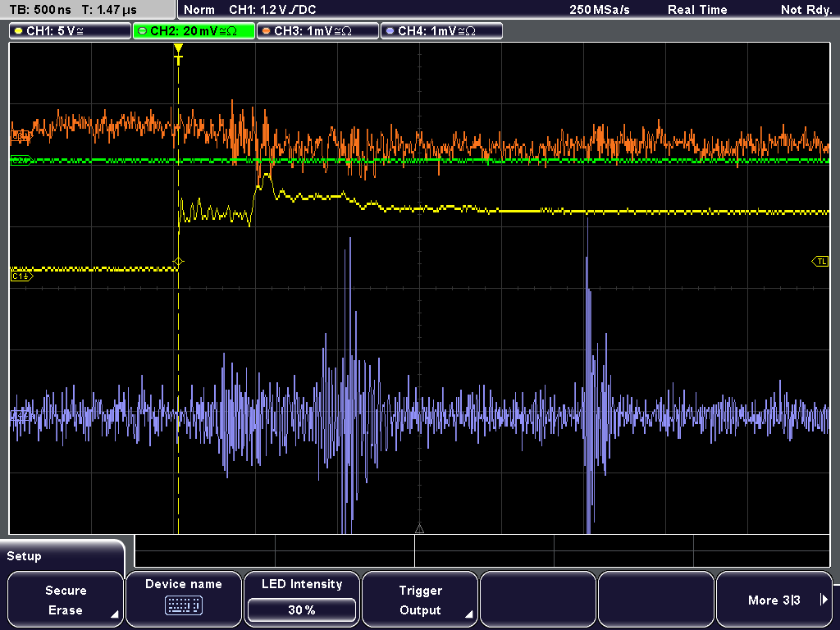The width and height of the screenshot is (840, 630).
Task: Click the T: 1.47 µs trigger time readout
Action: tap(109, 10)
